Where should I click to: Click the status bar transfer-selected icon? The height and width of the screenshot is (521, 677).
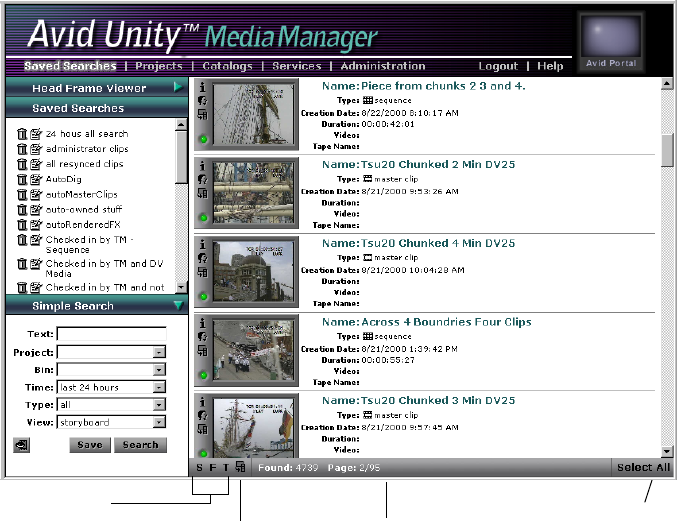[240, 467]
